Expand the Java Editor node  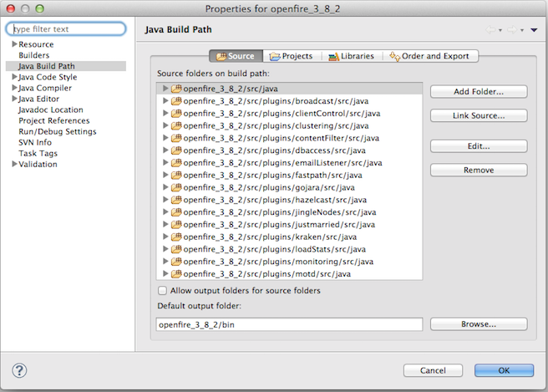click(x=14, y=99)
